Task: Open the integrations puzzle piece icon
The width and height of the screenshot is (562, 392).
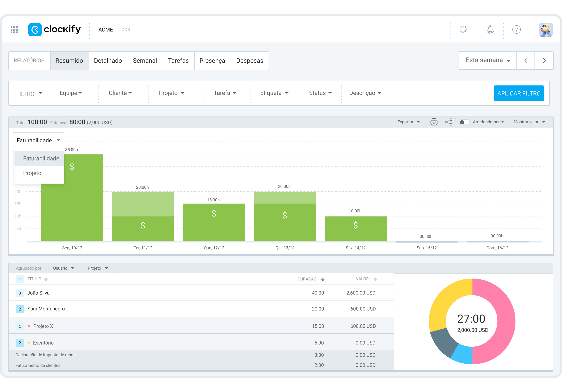Action: pos(463,30)
